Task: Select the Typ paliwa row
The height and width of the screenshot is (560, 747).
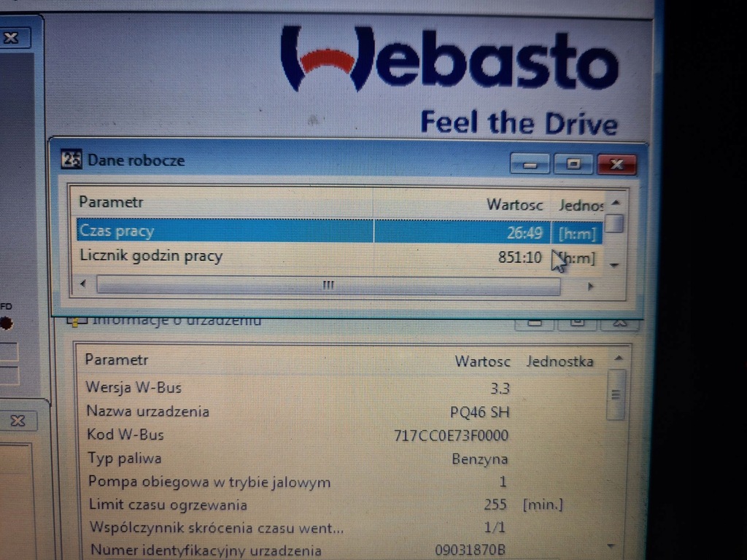Action: click(x=343, y=459)
